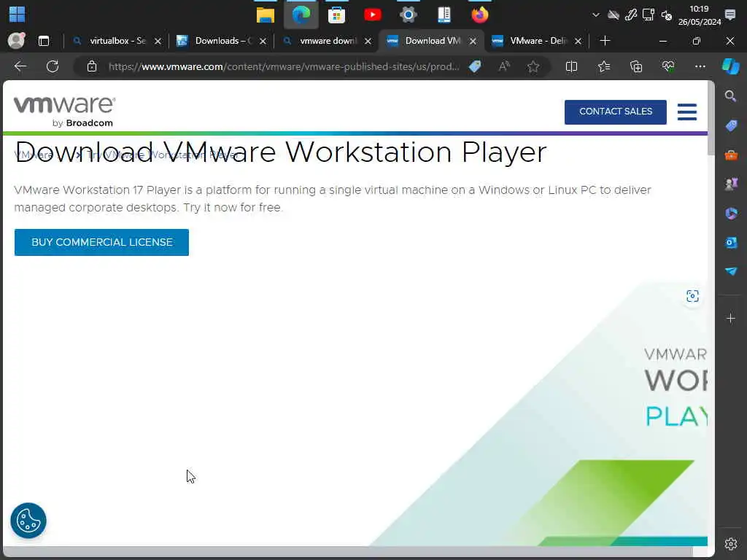Open Read aloud option in address bar
The image size is (747, 560).
504,66
